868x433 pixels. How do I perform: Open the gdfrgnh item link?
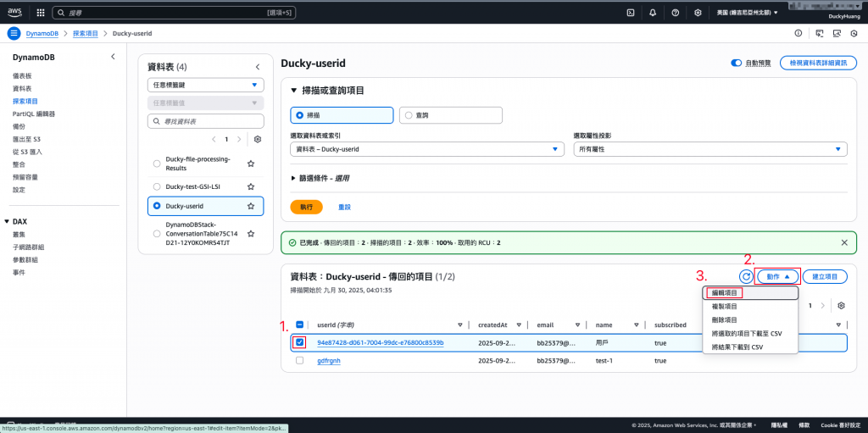click(328, 360)
